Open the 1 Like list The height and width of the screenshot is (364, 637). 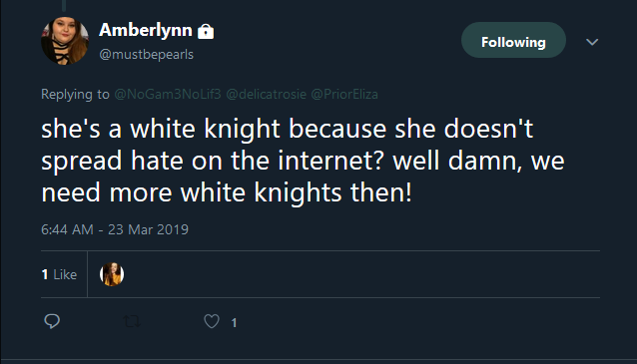[x=59, y=274]
